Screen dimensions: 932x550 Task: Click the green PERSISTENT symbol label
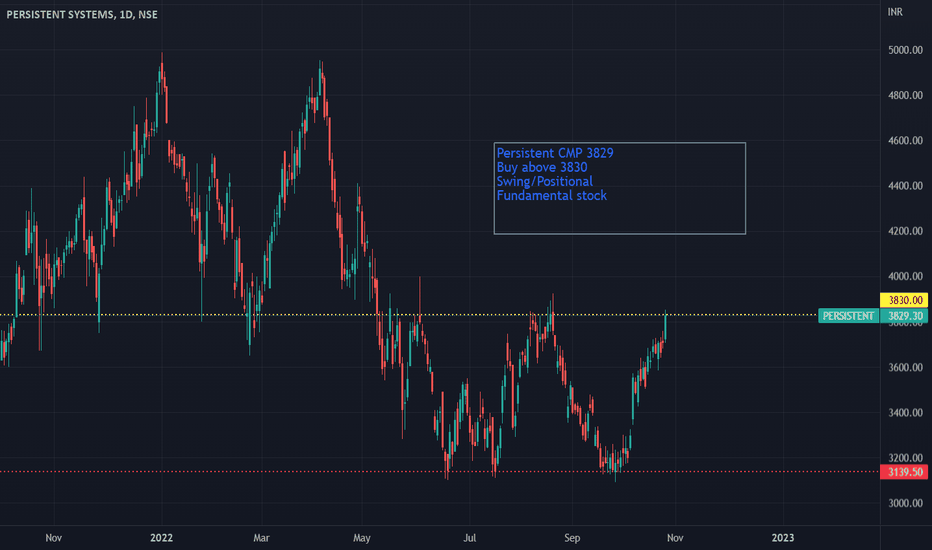(848, 316)
